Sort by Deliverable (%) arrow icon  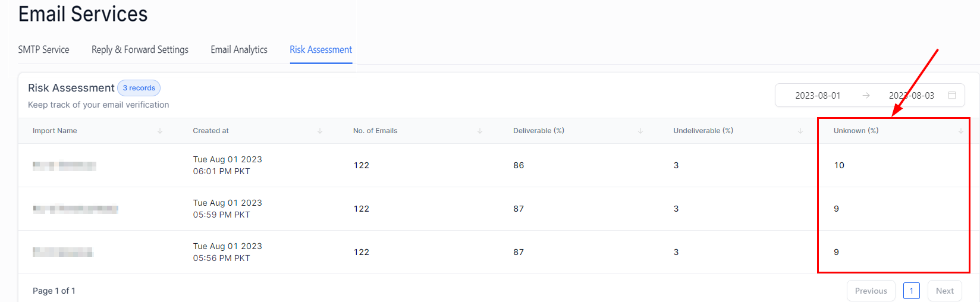tap(640, 131)
